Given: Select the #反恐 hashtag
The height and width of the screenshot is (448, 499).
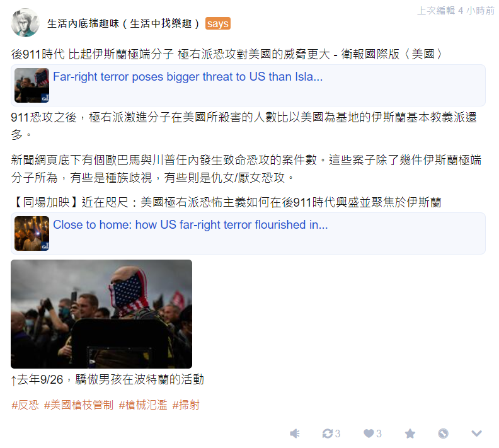Looking at the screenshot, I should coord(25,405).
